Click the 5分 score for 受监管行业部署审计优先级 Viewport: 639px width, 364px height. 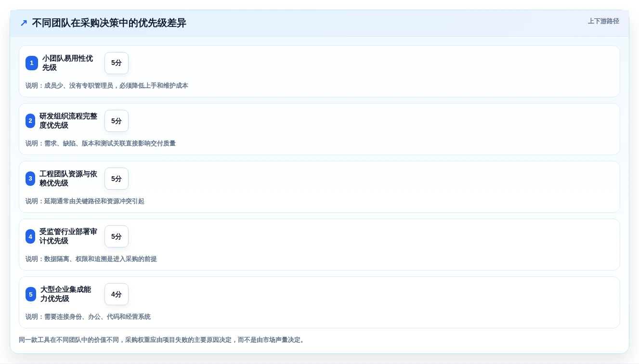117,236
